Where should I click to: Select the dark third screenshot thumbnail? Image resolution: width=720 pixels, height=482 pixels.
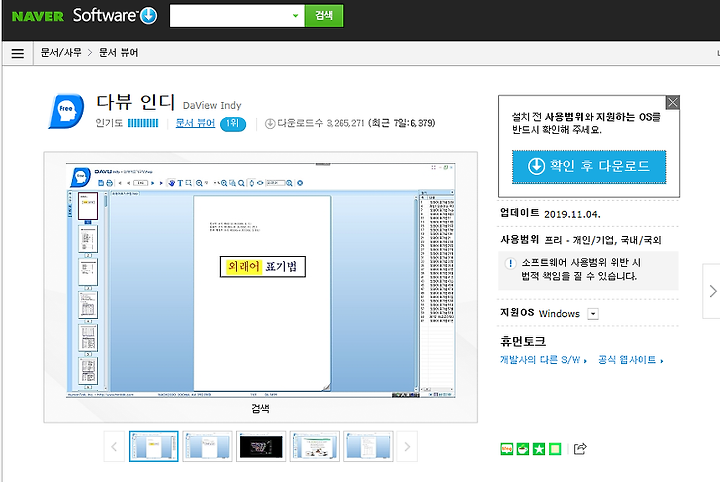point(261,446)
